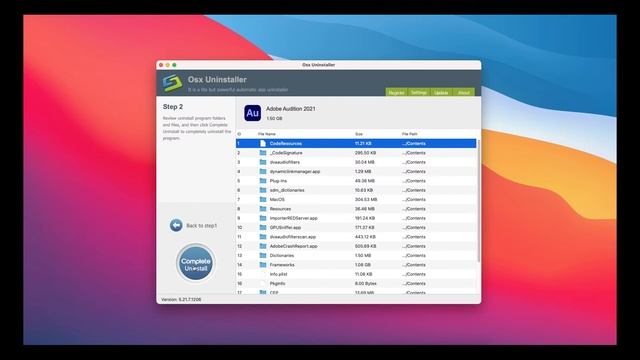This screenshot has height=360, width=640.
Task: Click the CodeResources file icon
Action: tap(263, 144)
